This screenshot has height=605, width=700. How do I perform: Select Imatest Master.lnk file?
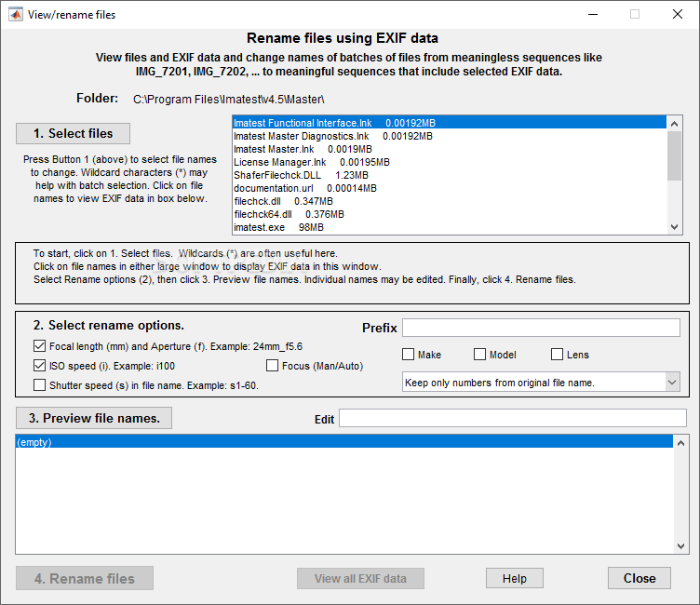[449, 149]
